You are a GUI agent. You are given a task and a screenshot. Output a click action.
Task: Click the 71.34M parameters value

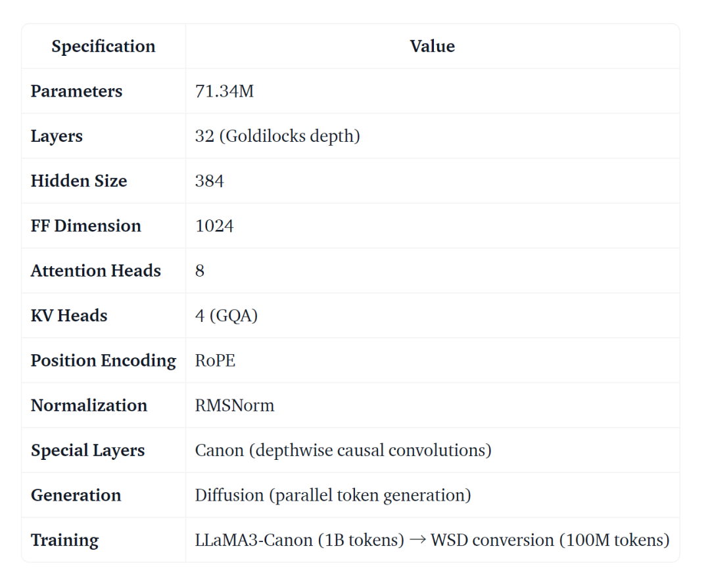coord(224,91)
